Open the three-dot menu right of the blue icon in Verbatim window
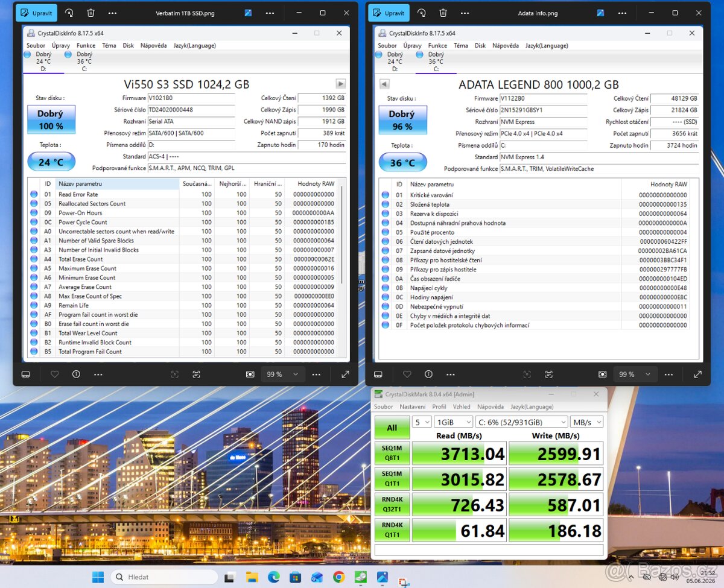The image size is (724, 588). (x=270, y=13)
